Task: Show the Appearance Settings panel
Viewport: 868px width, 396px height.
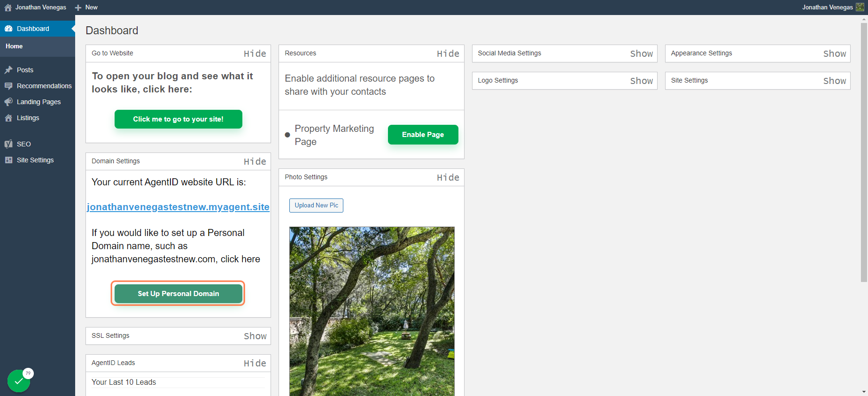Action: (x=835, y=53)
